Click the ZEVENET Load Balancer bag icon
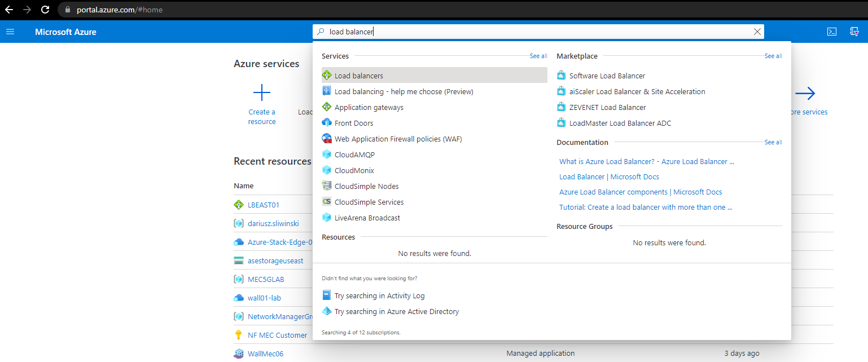Image resolution: width=868 pixels, height=362 pixels. point(561,107)
